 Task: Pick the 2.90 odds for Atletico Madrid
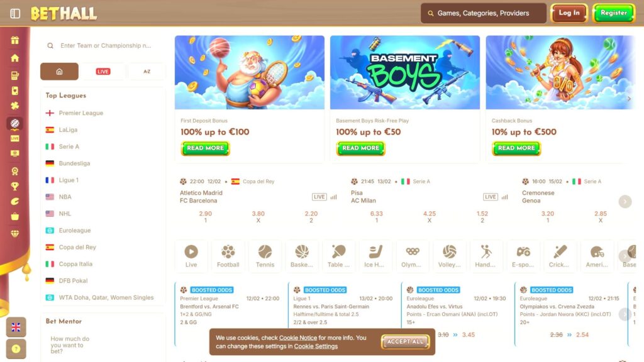[206, 217]
